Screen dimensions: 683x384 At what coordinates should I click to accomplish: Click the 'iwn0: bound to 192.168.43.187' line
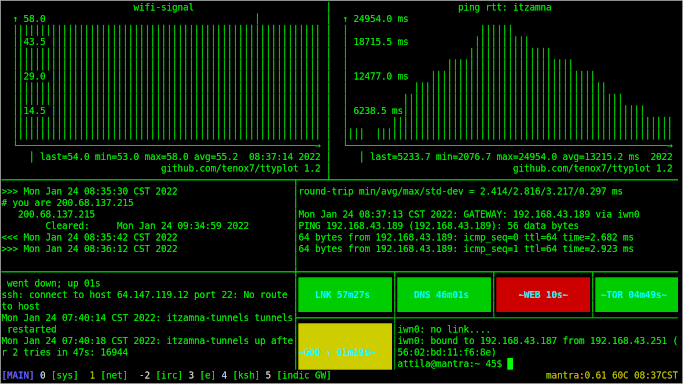click(537, 347)
